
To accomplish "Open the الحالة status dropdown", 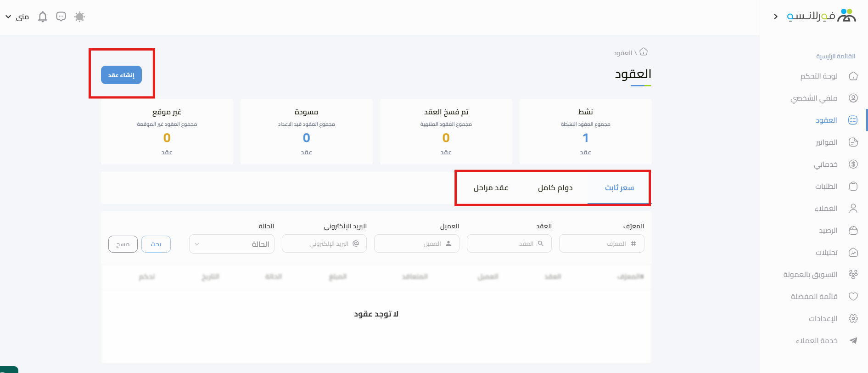I will [x=232, y=244].
